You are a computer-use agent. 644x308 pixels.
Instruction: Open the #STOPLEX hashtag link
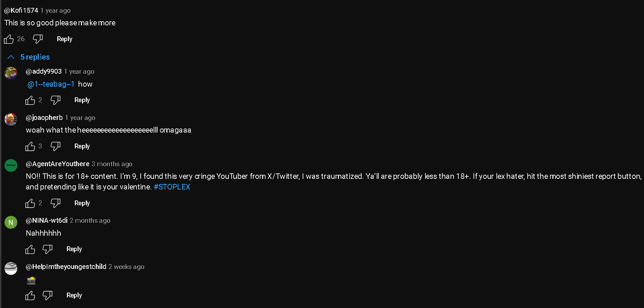172,187
